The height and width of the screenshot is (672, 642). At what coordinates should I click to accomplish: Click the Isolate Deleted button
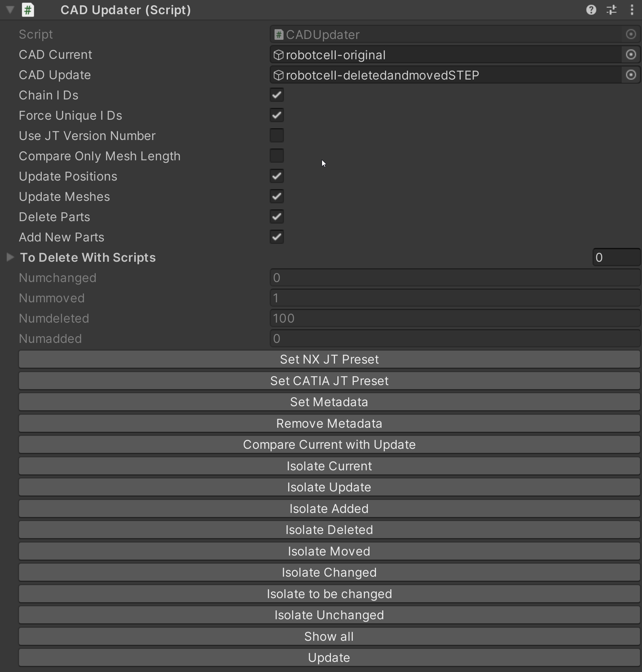point(329,530)
